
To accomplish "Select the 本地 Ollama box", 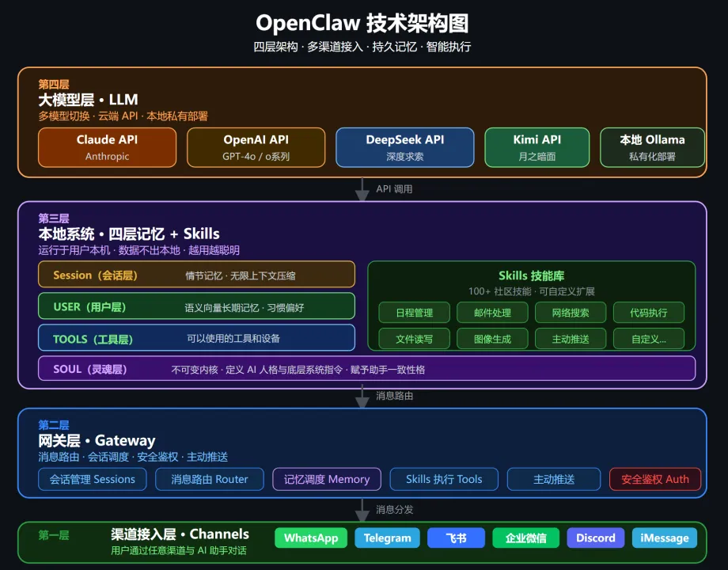I will coord(652,147).
